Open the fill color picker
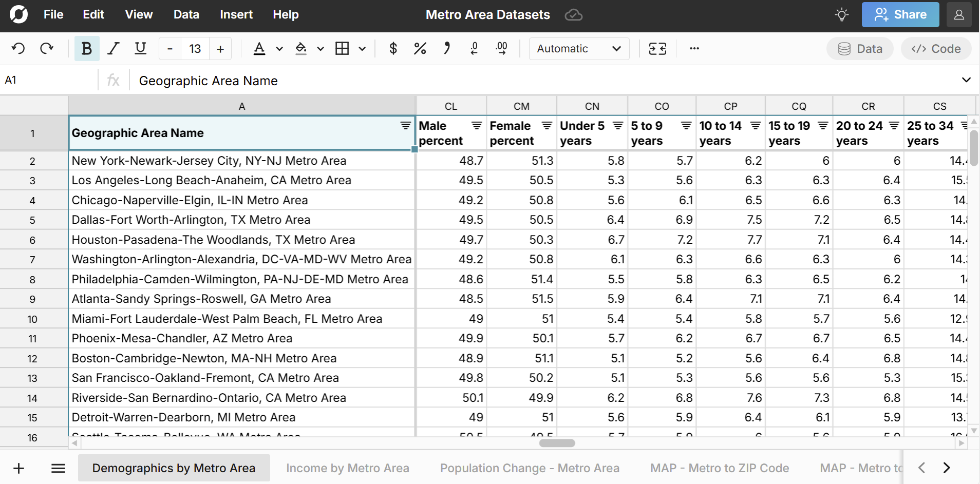980x484 pixels. (x=301, y=49)
